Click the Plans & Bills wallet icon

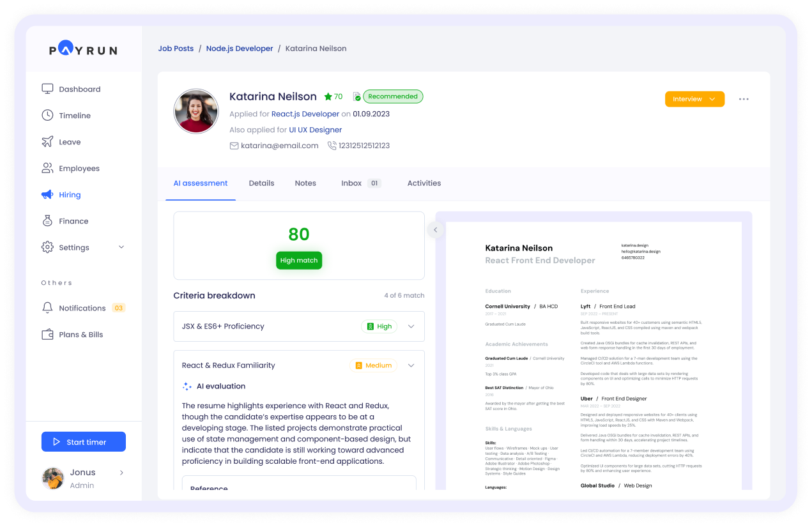click(47, 334)
